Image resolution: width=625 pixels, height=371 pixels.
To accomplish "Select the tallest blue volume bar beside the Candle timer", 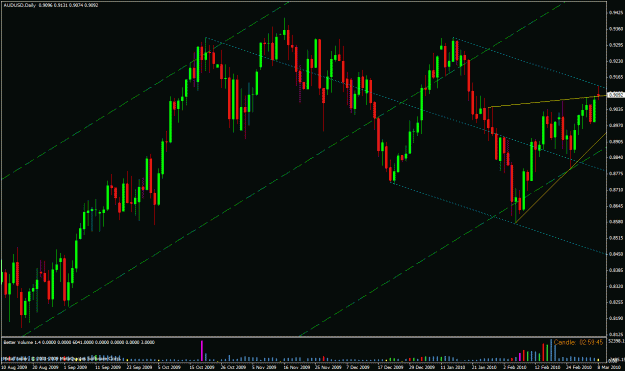I will coord(551,350).
